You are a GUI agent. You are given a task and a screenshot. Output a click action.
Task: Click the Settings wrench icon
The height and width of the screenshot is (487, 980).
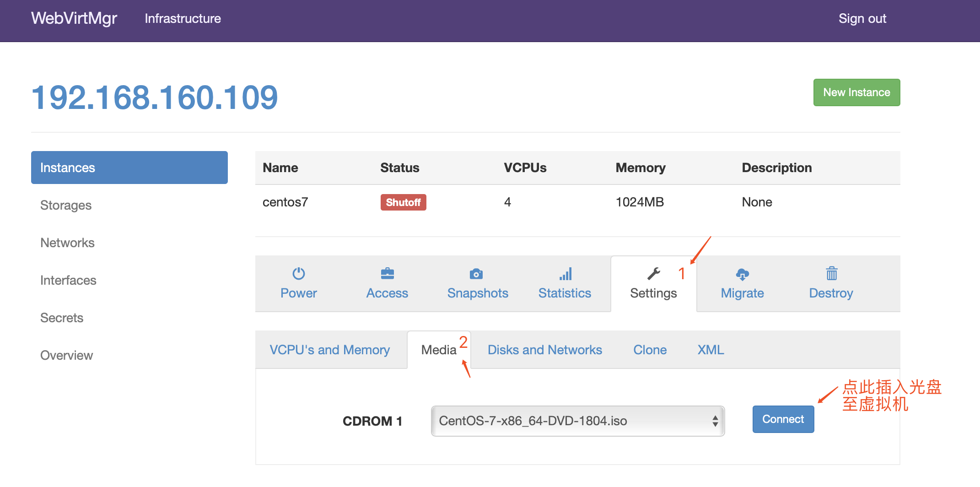coord(654,274)
